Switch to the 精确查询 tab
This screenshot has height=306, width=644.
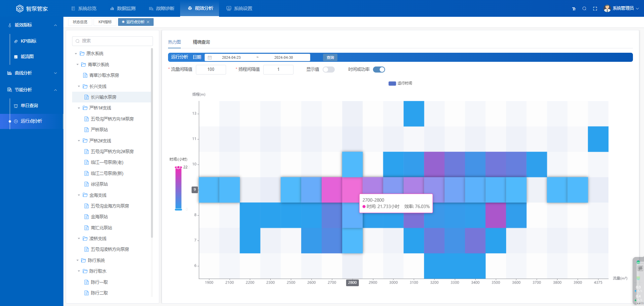pyautogui.click(x=201, y=42)
